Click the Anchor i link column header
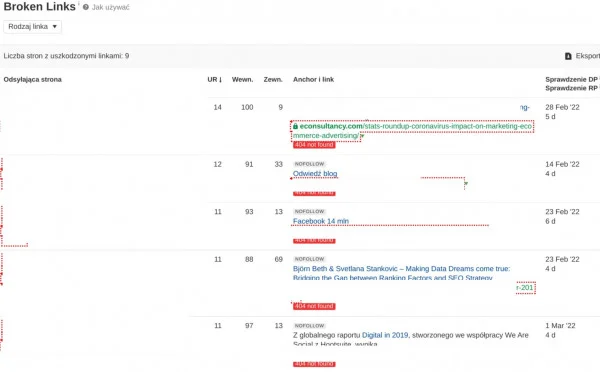600x372 pixels. tap(313, 80)
